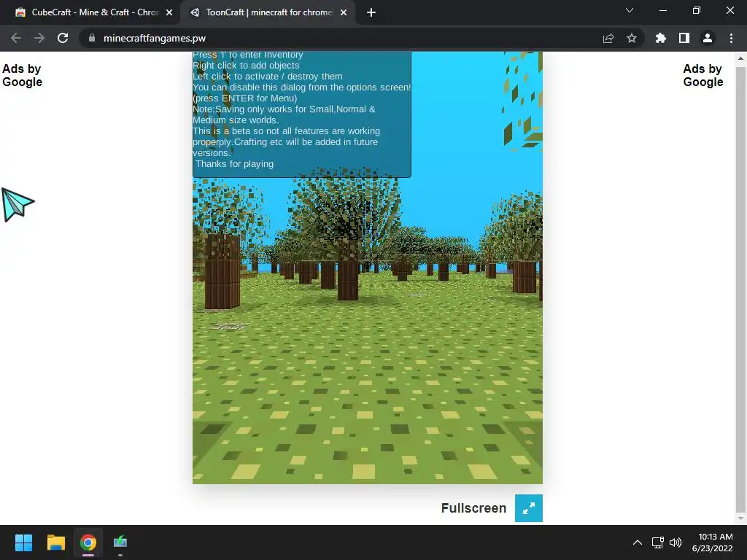Toggle Chrome side panel
The image size is (747, 560).
pyautogui.click(x=684, y=38)
